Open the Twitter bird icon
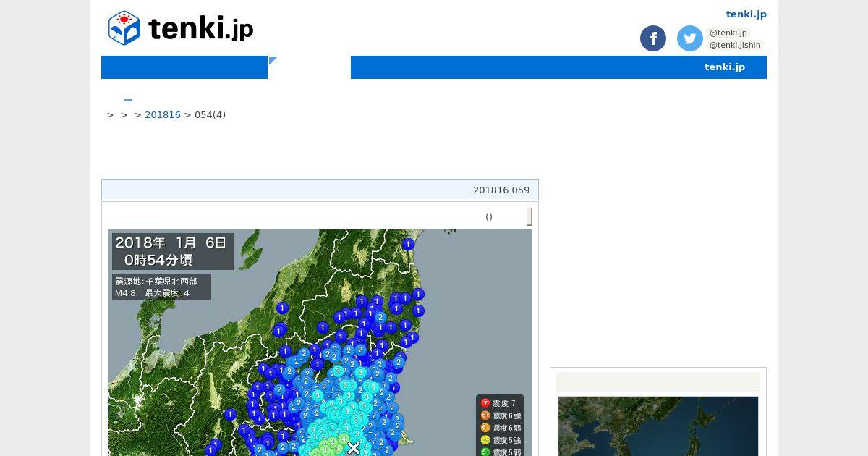Viewport: 868px width, 456px height. click(x=690, y=38)
